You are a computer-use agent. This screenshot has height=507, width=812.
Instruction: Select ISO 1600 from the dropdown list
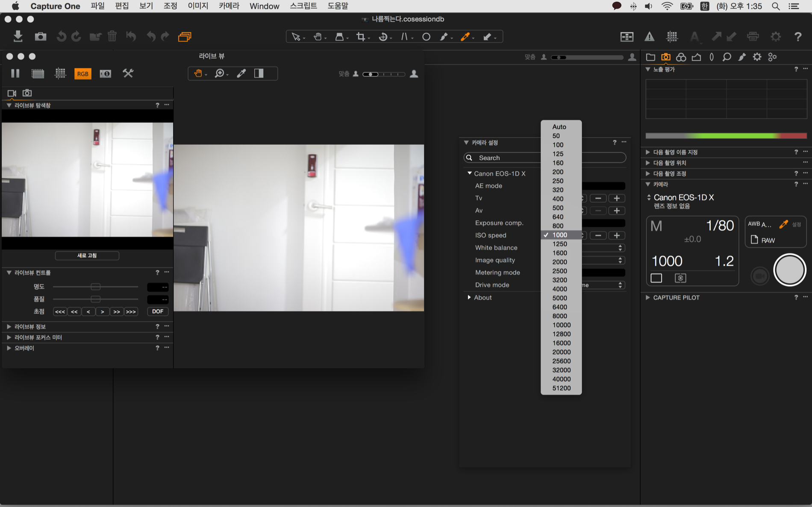[x=559, y=253]
